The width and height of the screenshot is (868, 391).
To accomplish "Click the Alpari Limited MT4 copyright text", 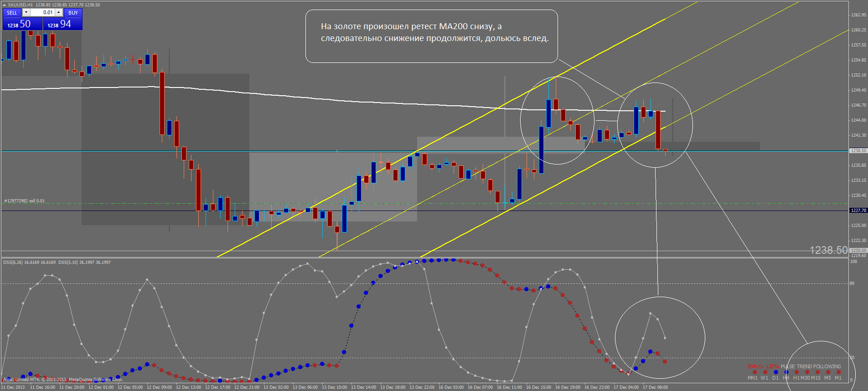I will (63, 379).
